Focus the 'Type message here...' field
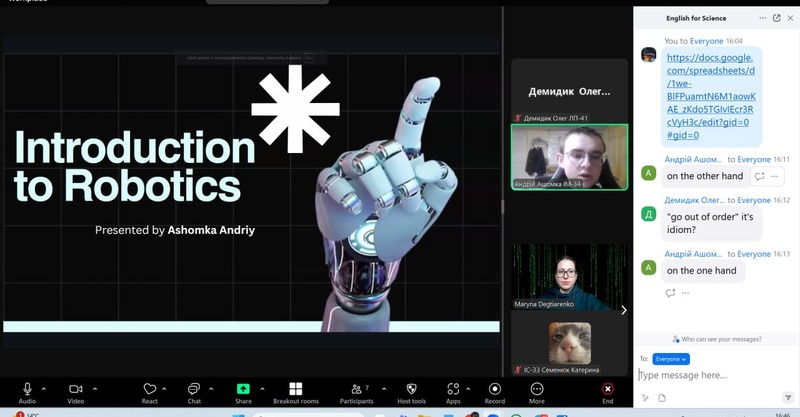 [714, 375]
